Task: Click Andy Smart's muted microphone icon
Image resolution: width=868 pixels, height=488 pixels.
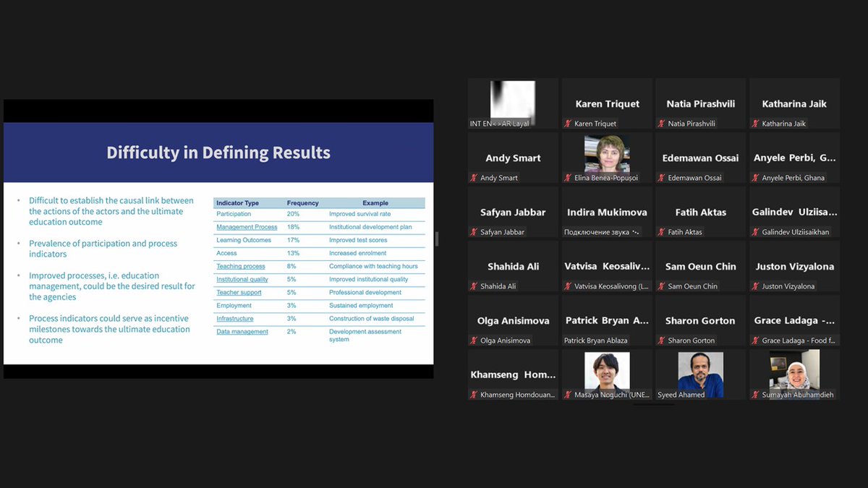Action: 474,178
